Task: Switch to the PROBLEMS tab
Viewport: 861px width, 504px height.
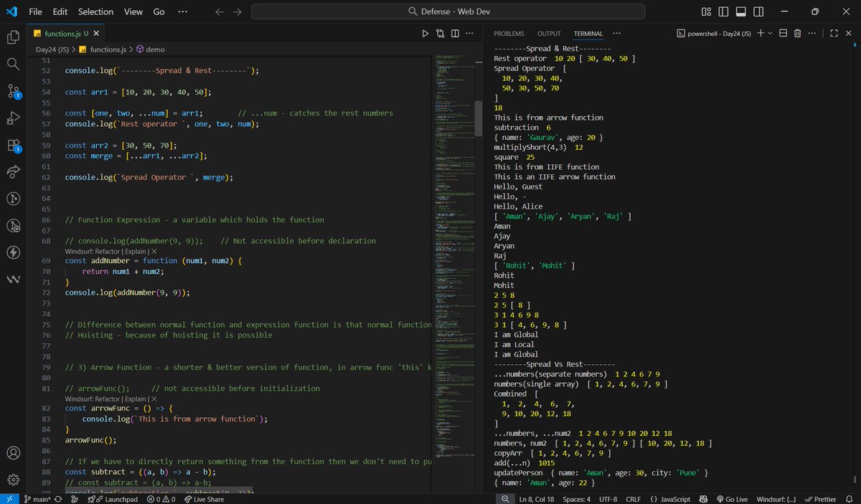Action: pos(509,34)
